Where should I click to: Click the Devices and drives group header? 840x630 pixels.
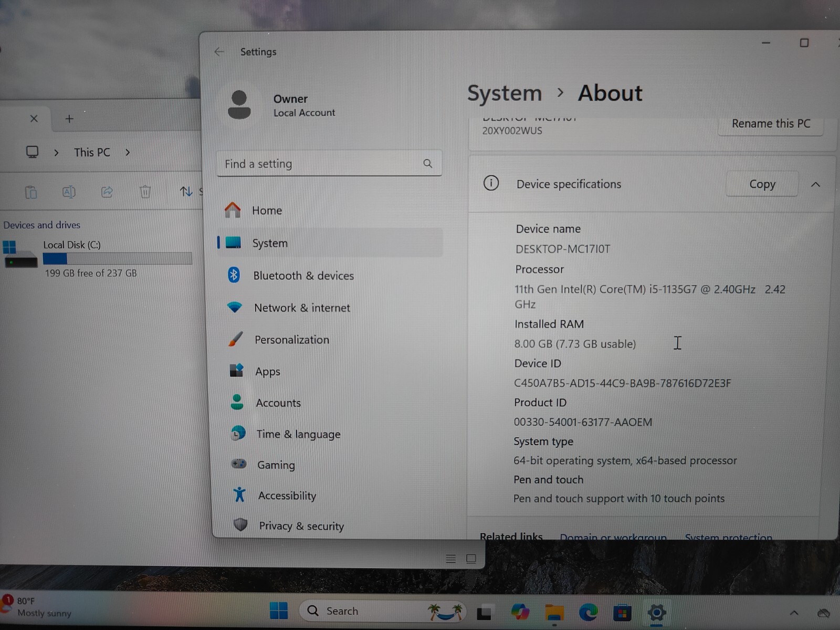click(42, 225)
